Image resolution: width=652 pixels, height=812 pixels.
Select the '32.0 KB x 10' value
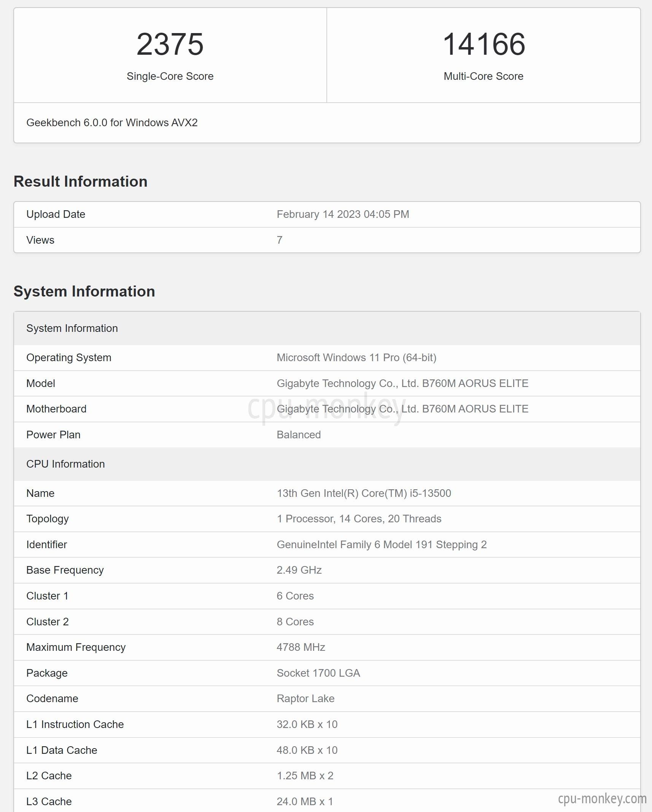pyautogui.click(x=307, y=724)
